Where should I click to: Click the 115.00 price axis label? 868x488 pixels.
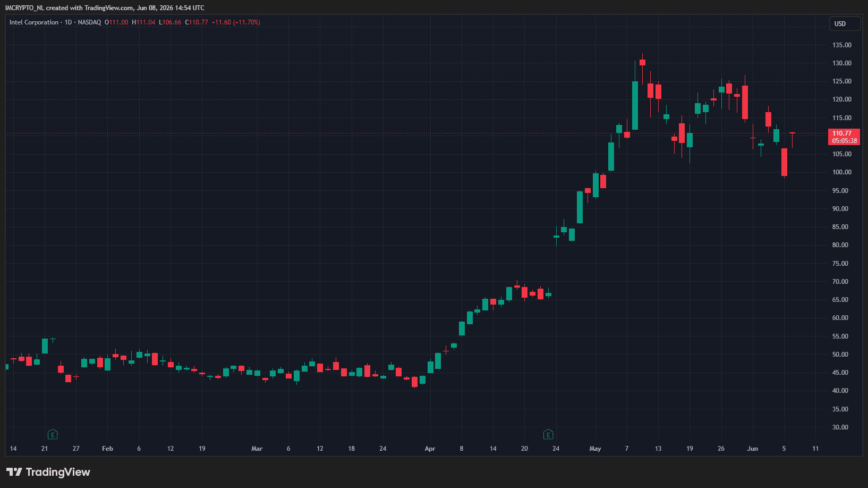pyautogui.click(x=842, y=118)
